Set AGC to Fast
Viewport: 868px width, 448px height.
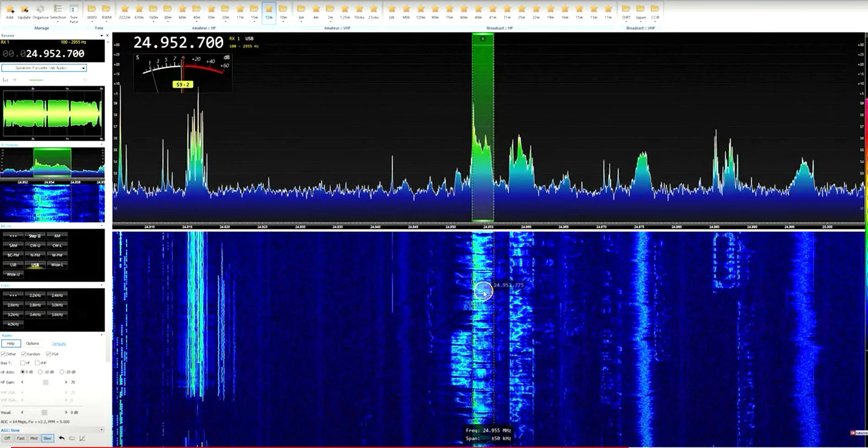click(21, 438)
